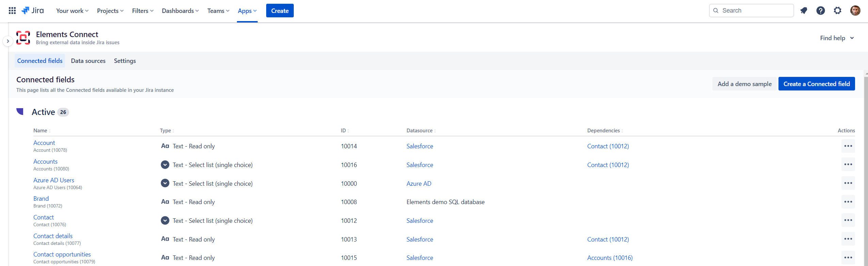Open the help question mark icon
The image size is (868, 266).
(820, 11)
